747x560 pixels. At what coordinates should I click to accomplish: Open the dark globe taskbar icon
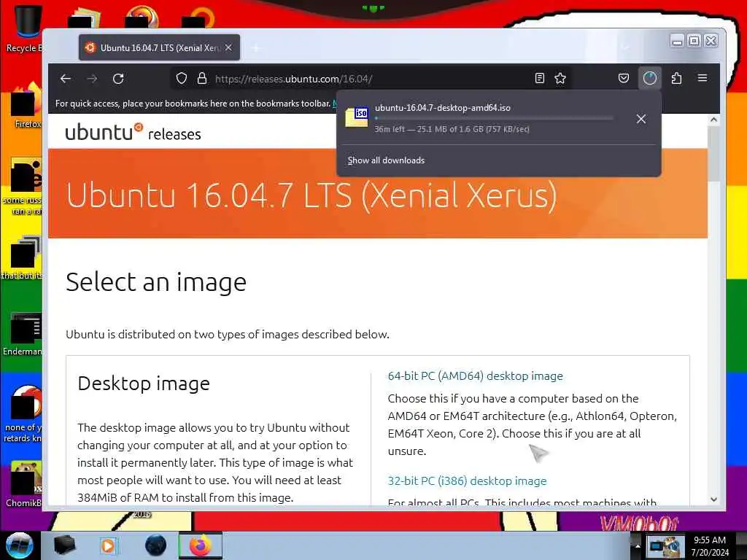coord(155,545)
